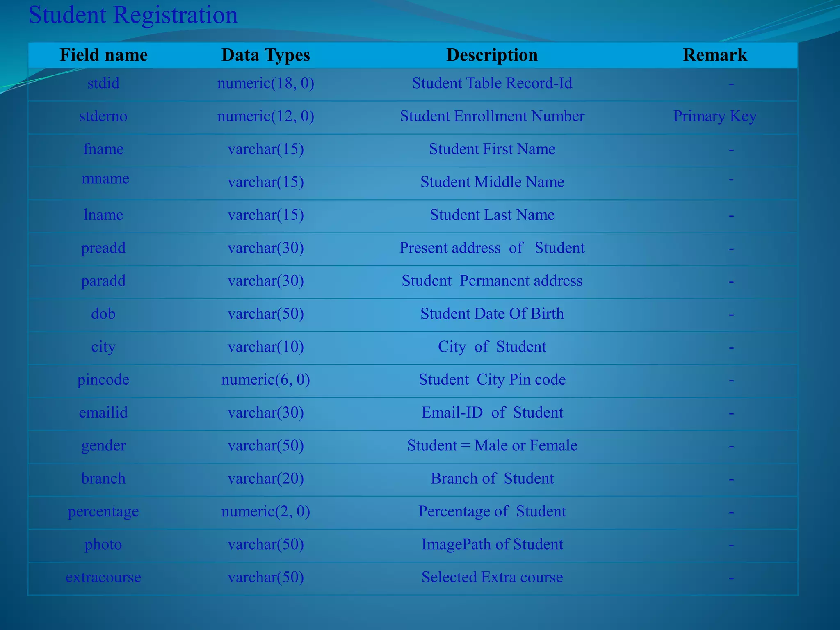
Task: Select the extracourse field name cell
Action: coord(103,577)
